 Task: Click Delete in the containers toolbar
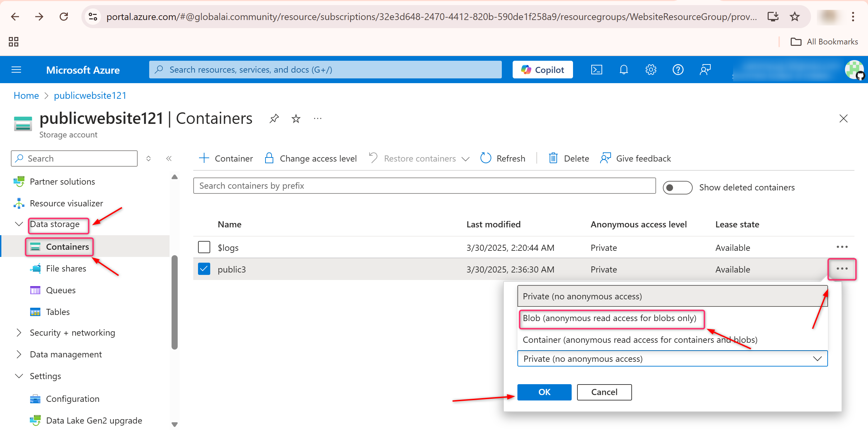(569, 158)
